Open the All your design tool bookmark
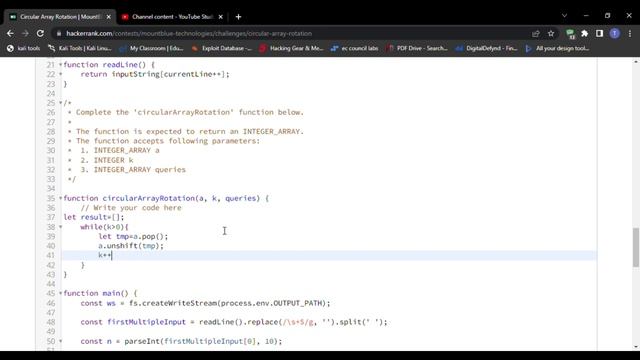Screen dimensions: 640x360 [x=557, y=48]
